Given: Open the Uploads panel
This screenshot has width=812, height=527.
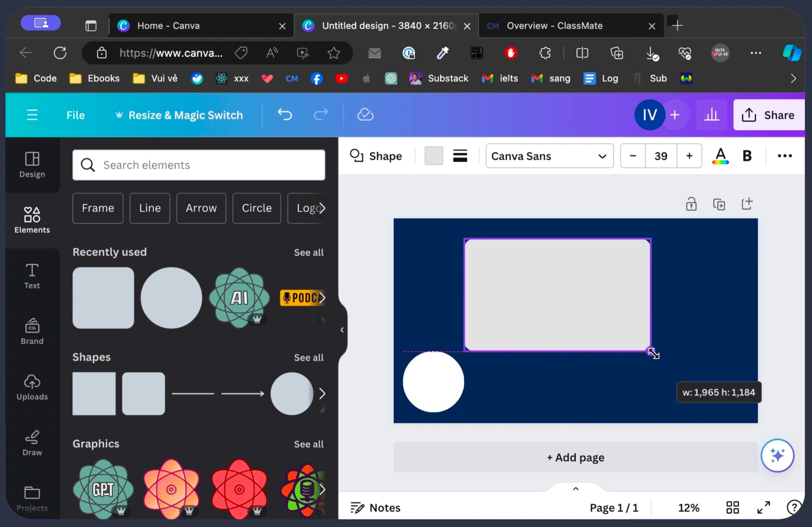Looking at the screenshot, I should (x=32, y=387).
